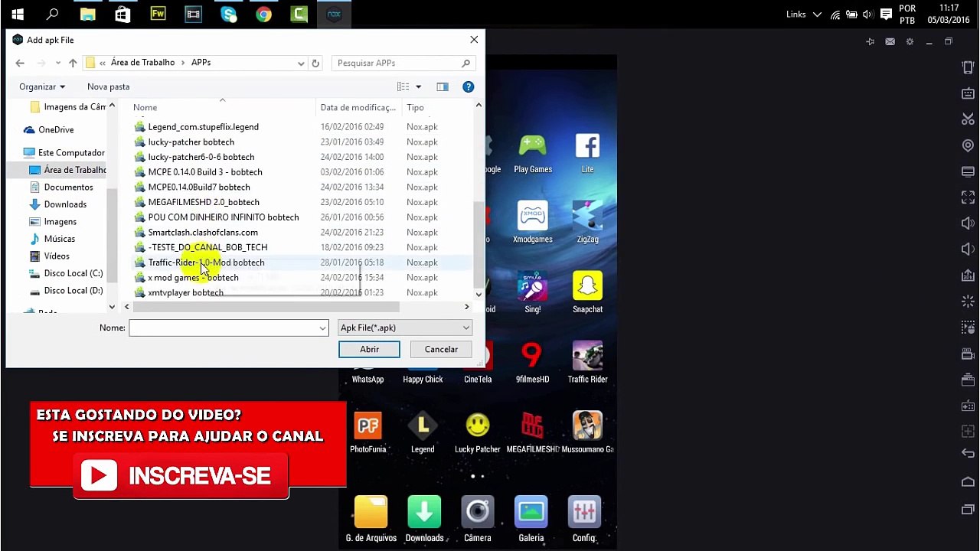The image size is (980, 551).
Task: Click the Nox back arrow in sidebar
Action: pyautogui.click(x=968, y=454)
